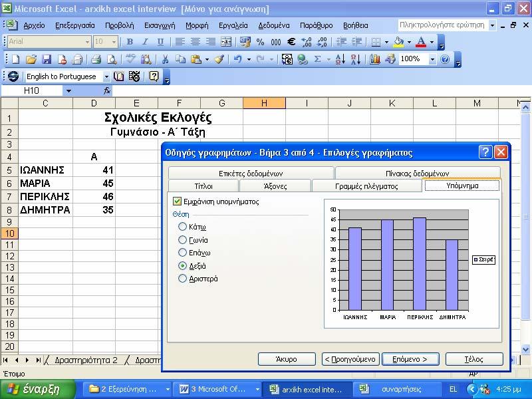532x399 pixels.
Task: Open Εισαγωγή menu
Action: 160,25
